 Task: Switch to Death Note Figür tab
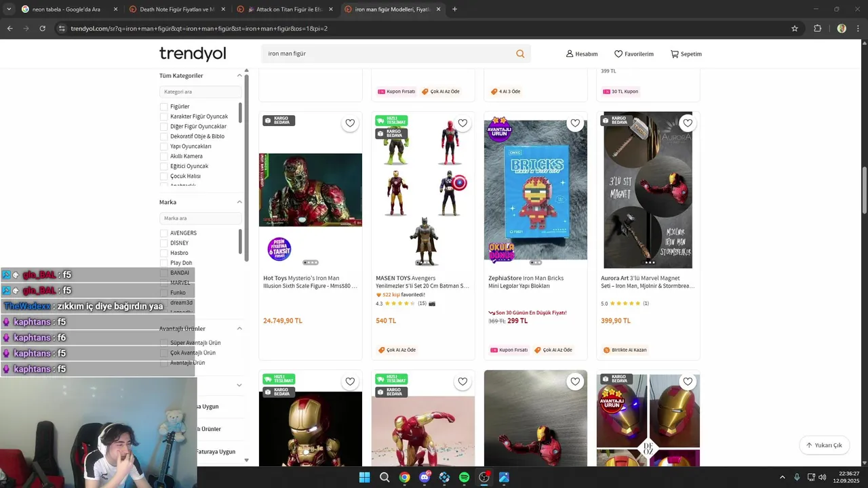(x=176, y=9)
